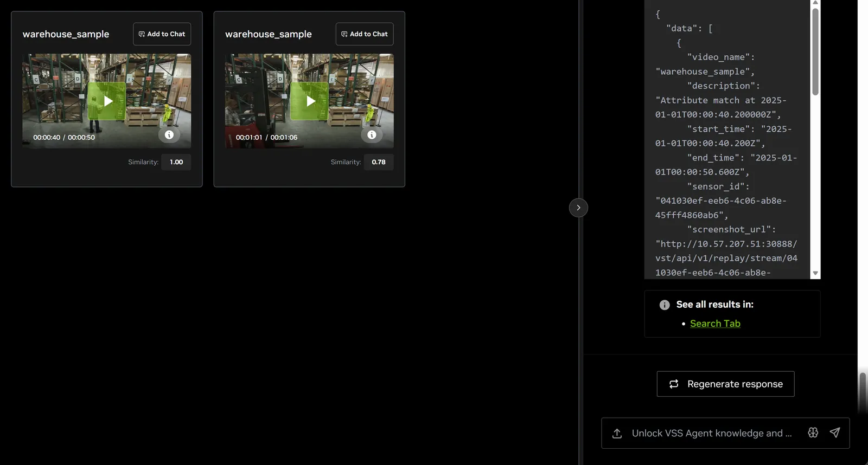Screen dimensions: 868x465
Task: Click the 0.78 similarity score badge
Action: 379,162
